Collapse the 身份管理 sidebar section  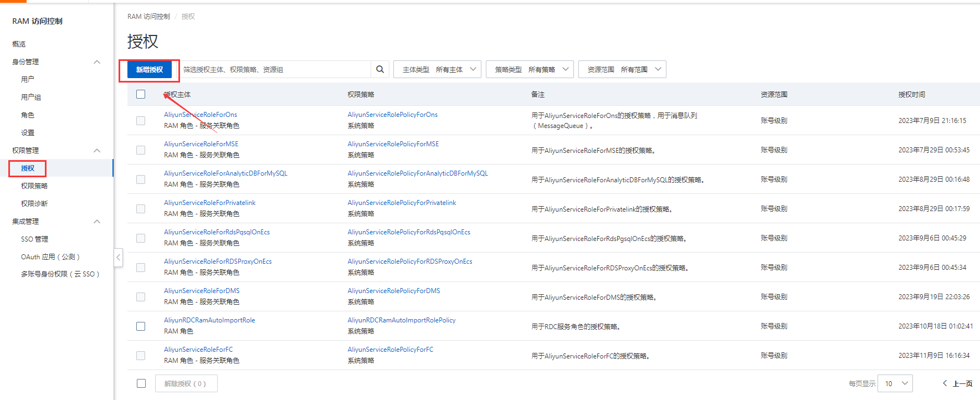pyautogui.click(x=97, y=62)
